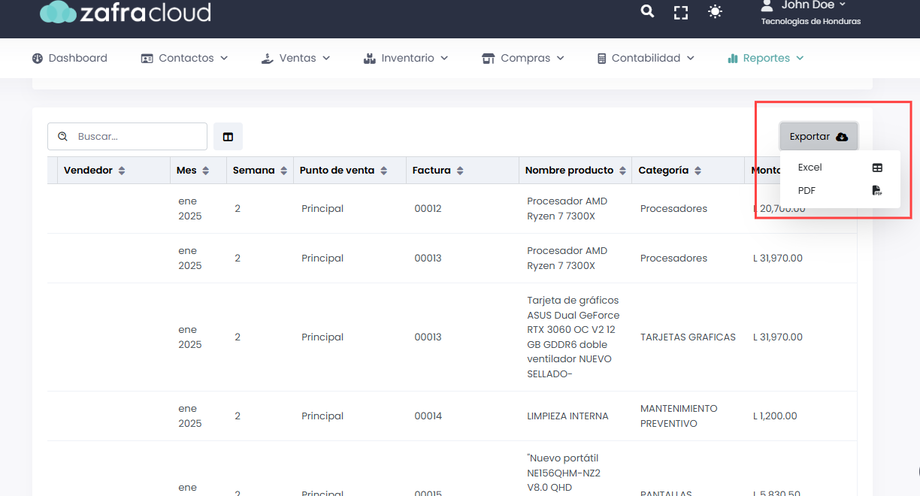Screen dimensions: 920x496
Task: Toggle fullscreen mode icon
Action: 681,12
